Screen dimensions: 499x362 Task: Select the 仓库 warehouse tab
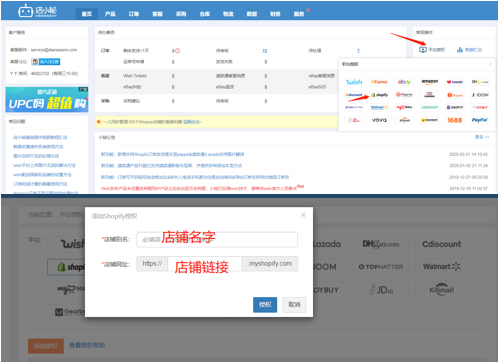[x=205, y=14]
